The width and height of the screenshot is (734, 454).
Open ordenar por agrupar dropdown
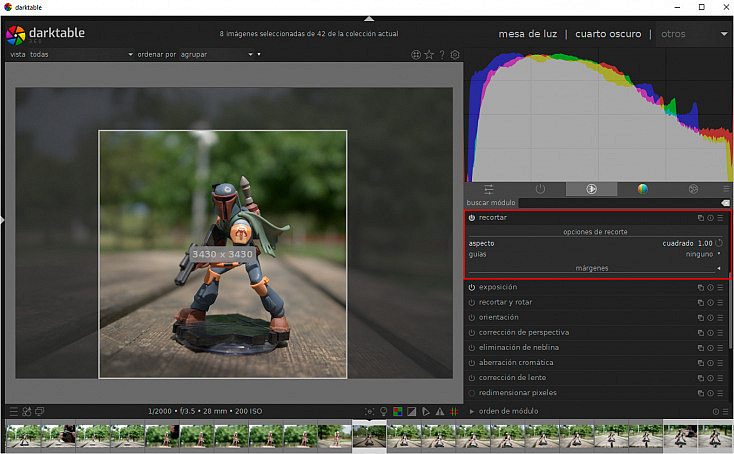195,55
